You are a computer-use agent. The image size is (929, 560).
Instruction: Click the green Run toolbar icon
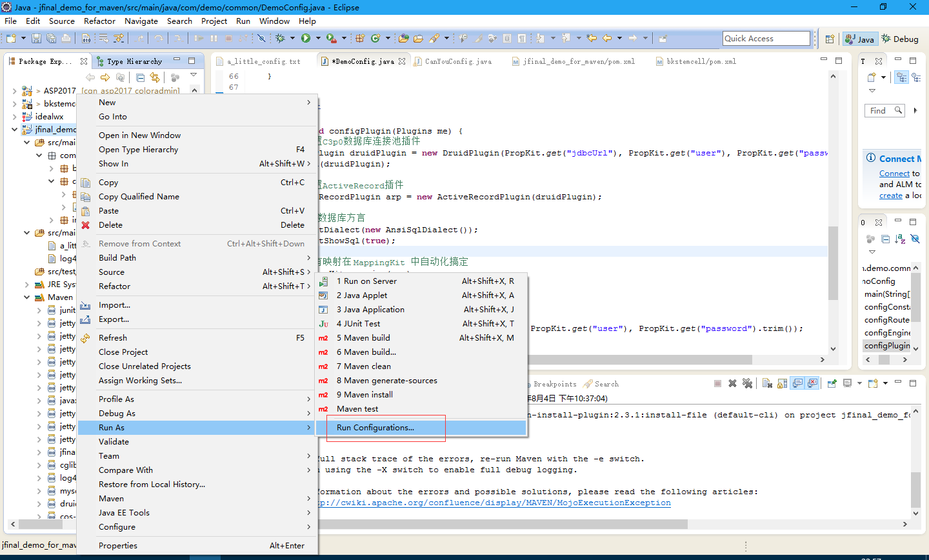tap(306, 39)
